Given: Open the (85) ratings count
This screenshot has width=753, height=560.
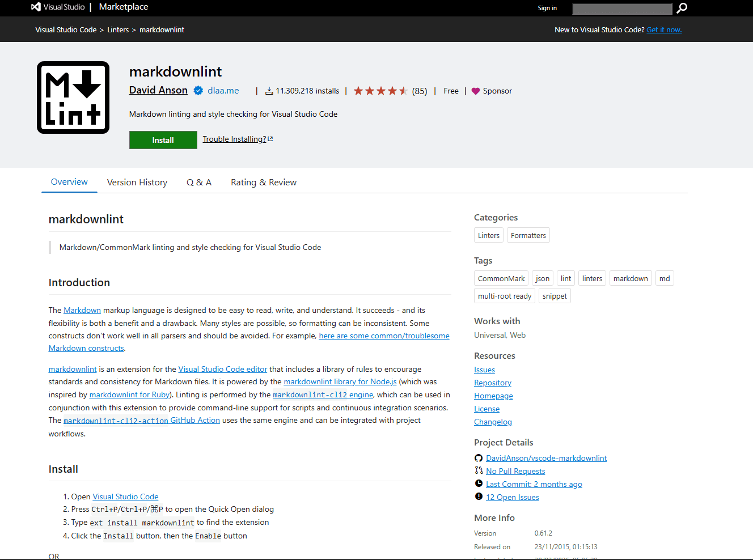Looking at the screenshot, I should click(x=420, y=91).
